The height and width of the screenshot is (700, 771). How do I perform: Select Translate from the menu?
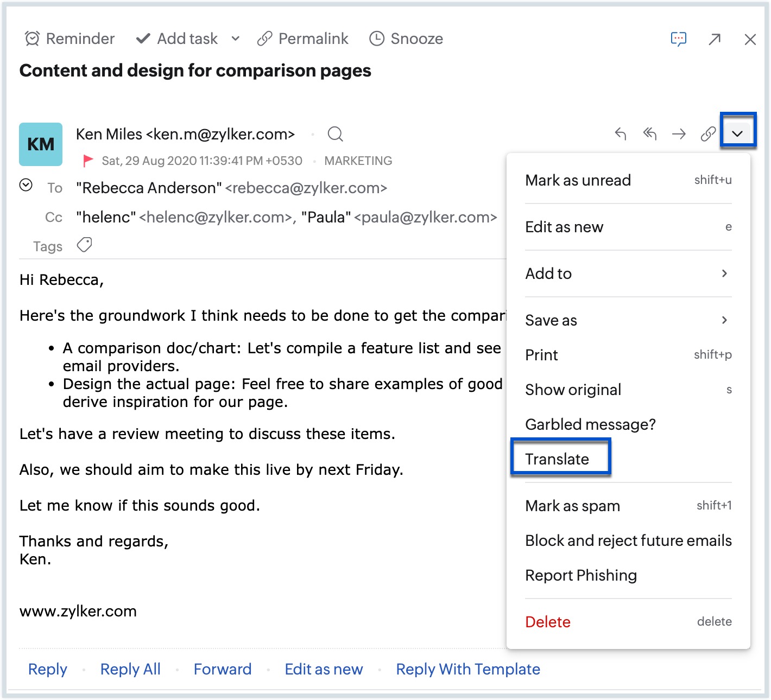[557, 459]
